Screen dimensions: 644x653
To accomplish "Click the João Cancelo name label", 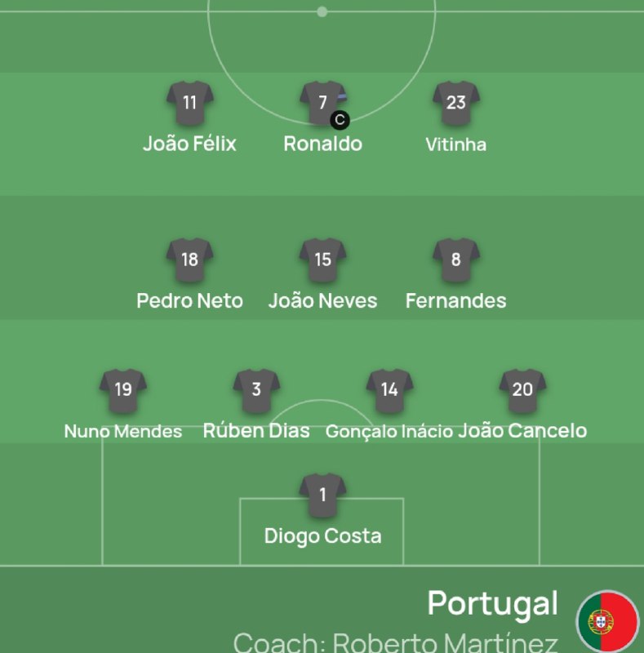I will point(522,431).
